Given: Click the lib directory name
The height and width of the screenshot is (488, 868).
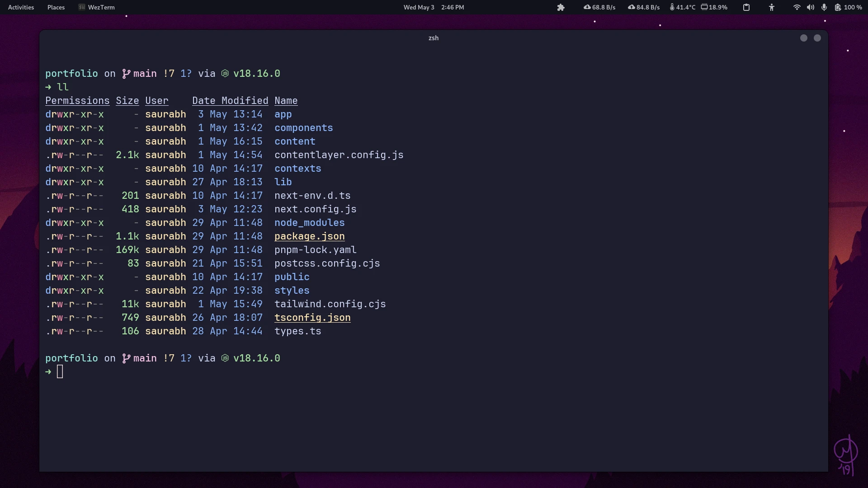Looking at the screenshot, I should 283,182.
